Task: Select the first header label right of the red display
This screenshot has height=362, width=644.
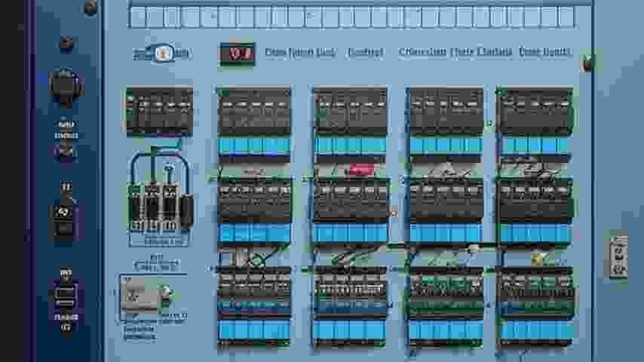Action: 299,53
